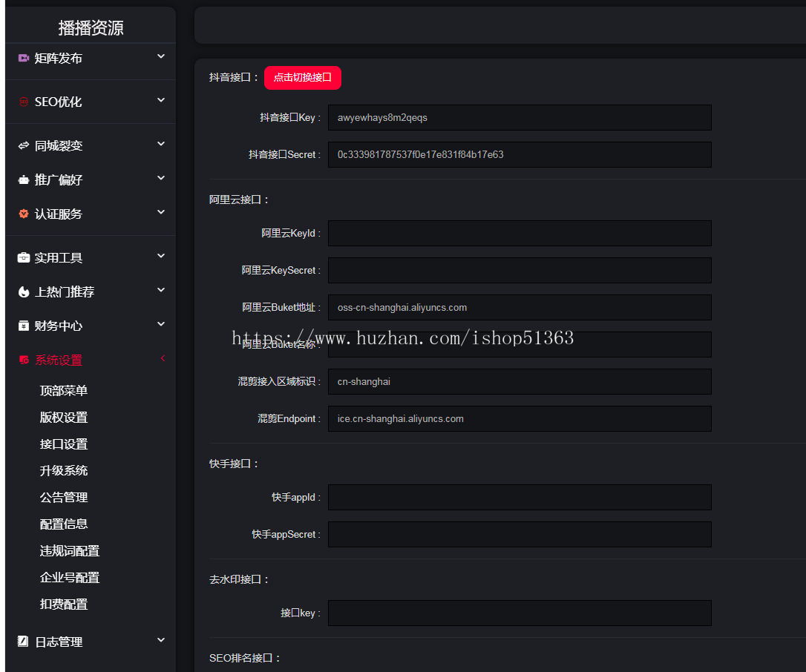Focus the 阿里云KeySecret input field

[x=520, y=270]
